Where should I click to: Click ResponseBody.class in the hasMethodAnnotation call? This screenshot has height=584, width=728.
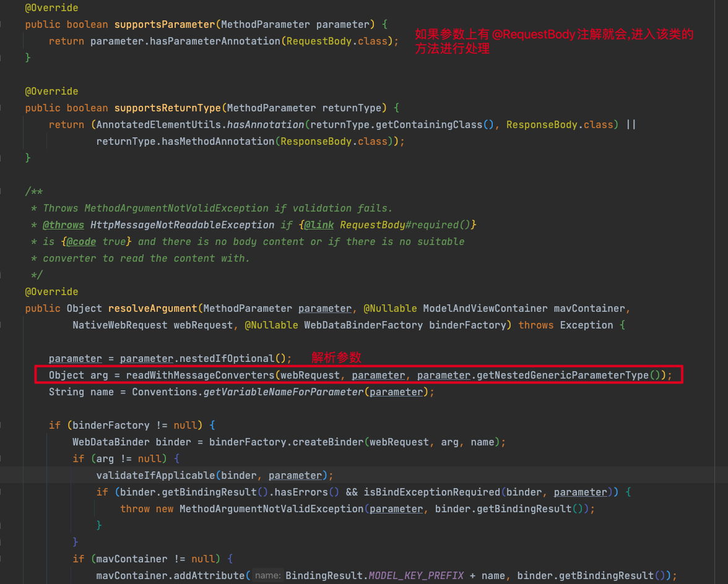point(334,142)
